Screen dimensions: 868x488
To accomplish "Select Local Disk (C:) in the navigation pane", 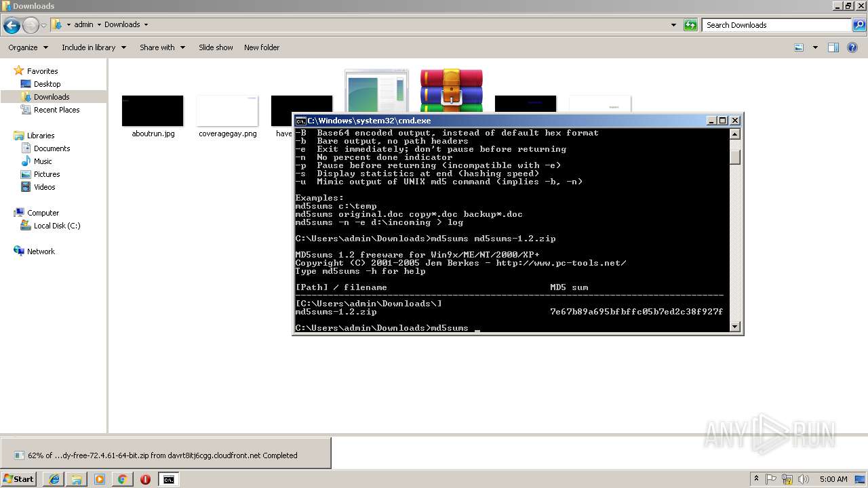I will (51, 226).
